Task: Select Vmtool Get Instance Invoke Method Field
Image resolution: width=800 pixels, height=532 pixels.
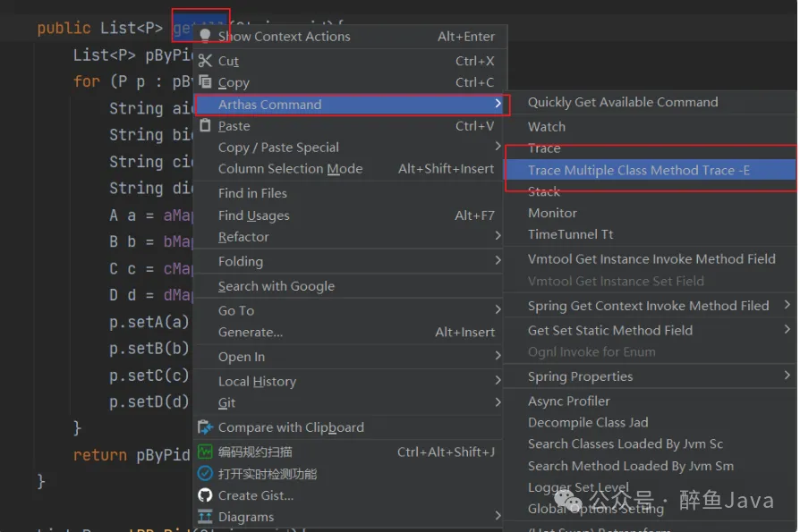Action: click(651, 259)
